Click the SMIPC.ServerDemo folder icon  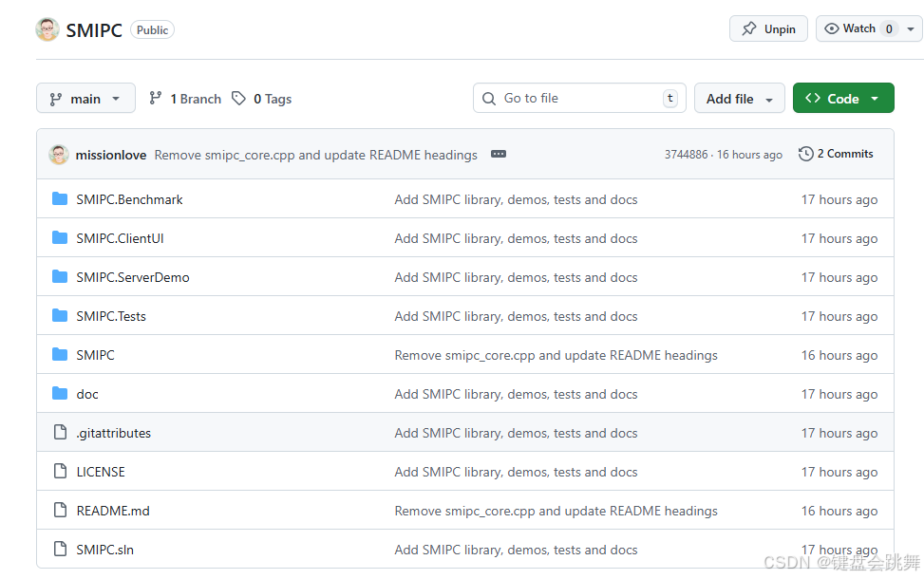pyautogui.click(x=60, y=277)
